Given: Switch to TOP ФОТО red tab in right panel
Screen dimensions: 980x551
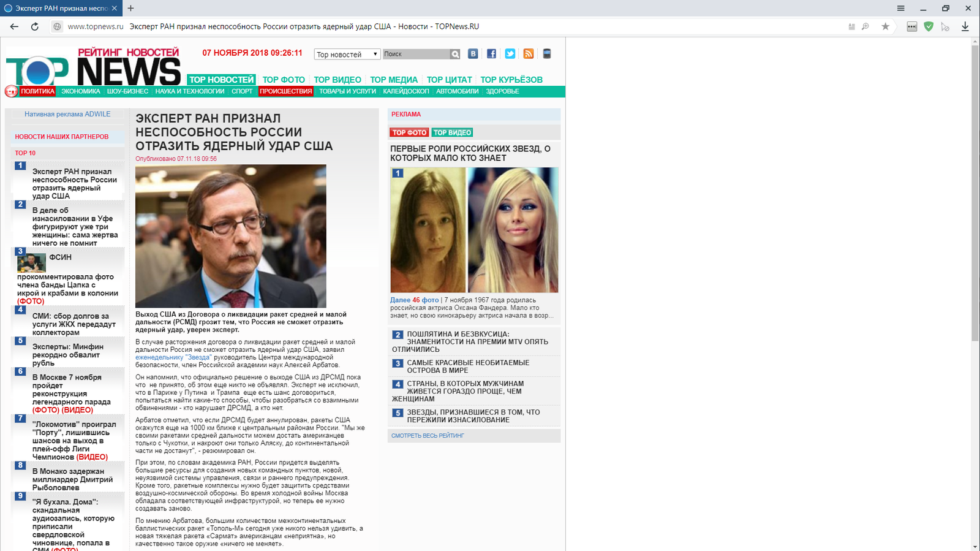Looking at the screenshot, I should tap(409, 132).
